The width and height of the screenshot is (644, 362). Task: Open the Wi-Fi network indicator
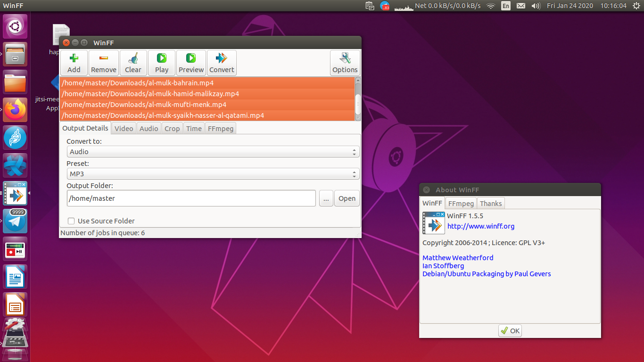(491, 6)
